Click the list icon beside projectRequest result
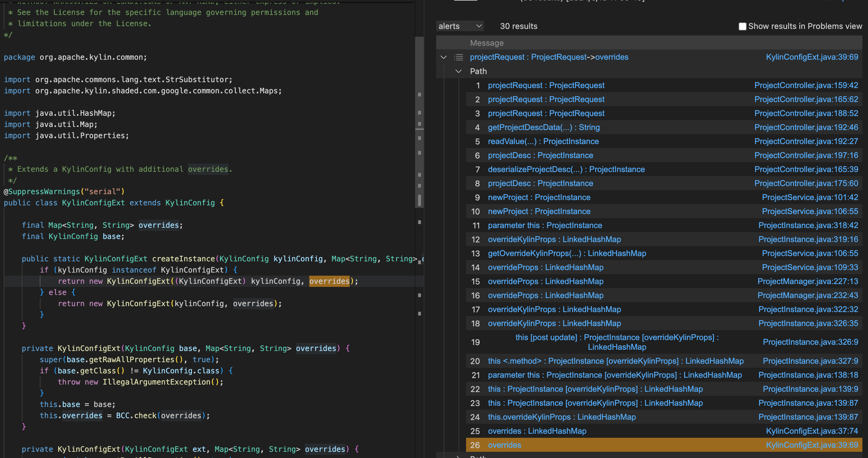This screenshot has height=458, width=868. coord(459,57)
